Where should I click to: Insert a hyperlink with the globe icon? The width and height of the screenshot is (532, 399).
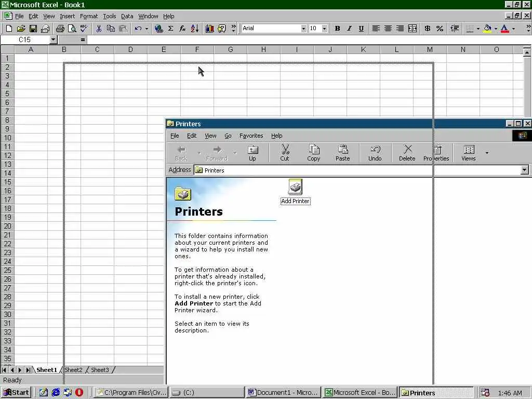158,29
